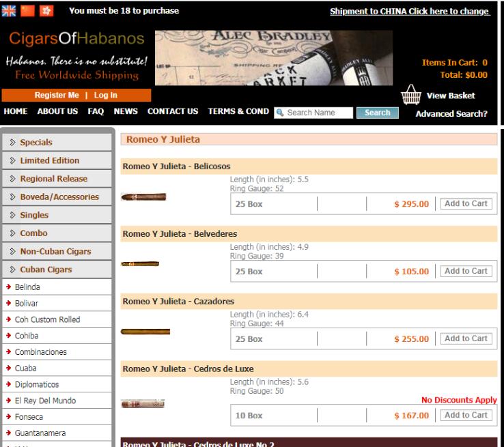
Task: Click the red arrow beside Cuaba
Action: tap(9, 368)
